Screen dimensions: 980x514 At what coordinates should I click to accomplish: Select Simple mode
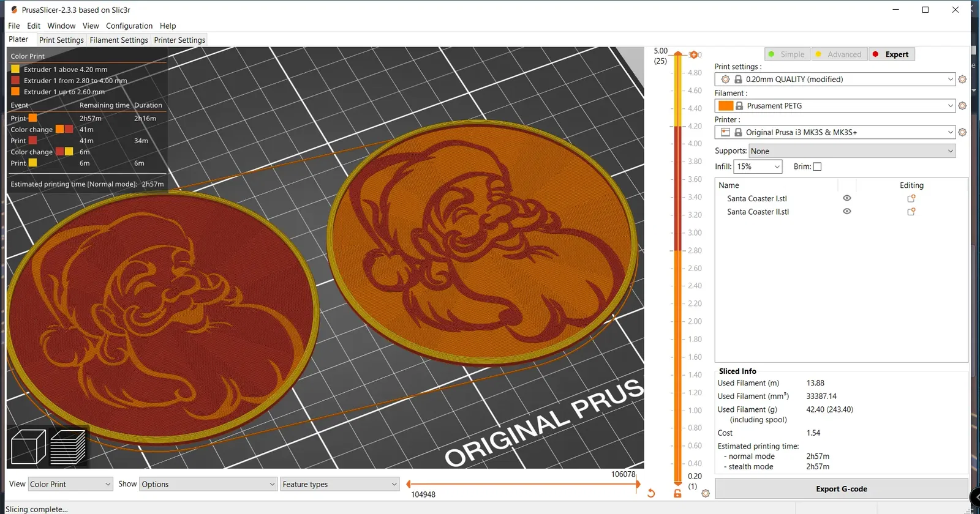787,54
